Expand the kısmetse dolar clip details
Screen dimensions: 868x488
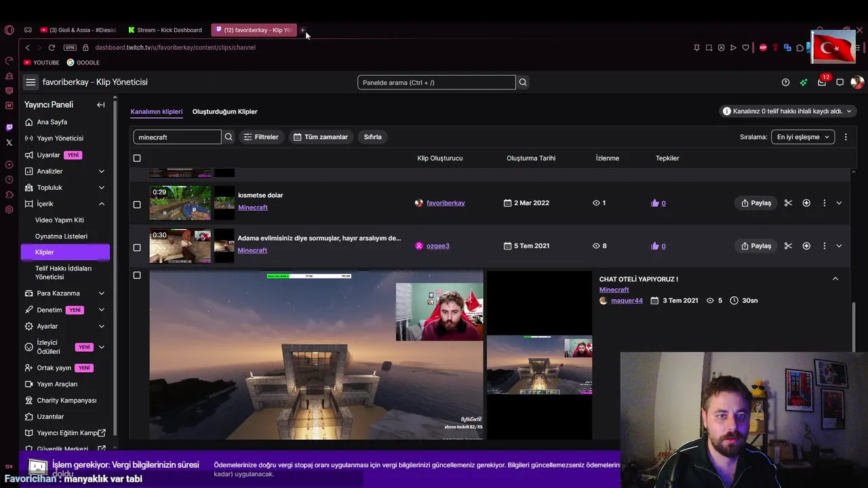[x=839, y=203]
